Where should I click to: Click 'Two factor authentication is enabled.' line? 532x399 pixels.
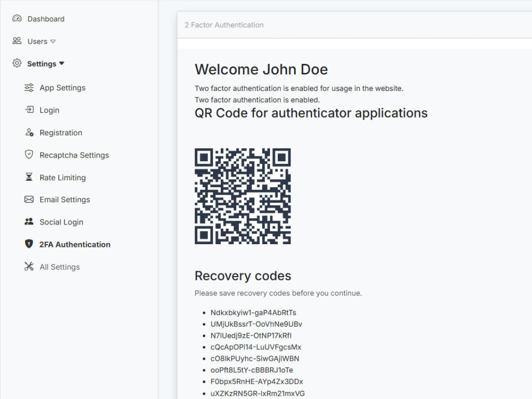(257, 100)
